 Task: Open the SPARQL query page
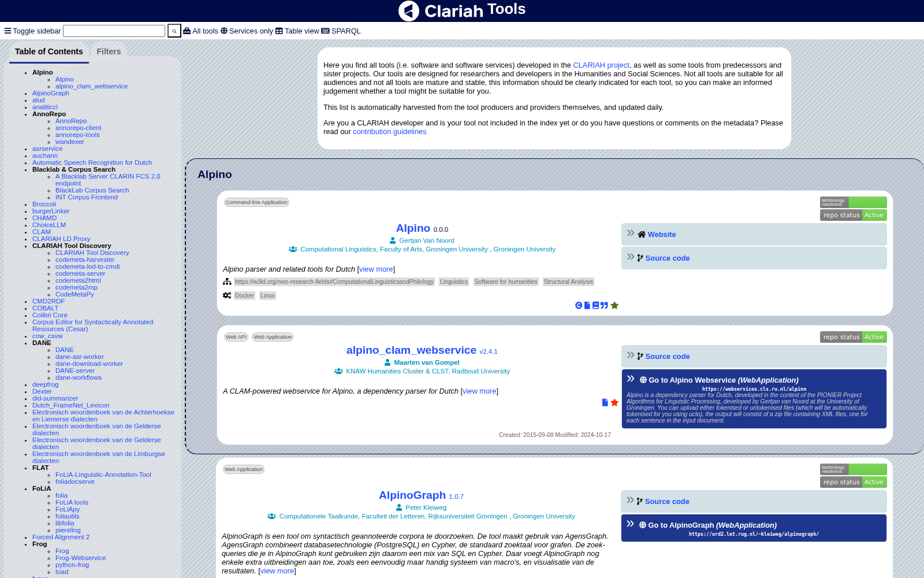(x=341, y=31)
